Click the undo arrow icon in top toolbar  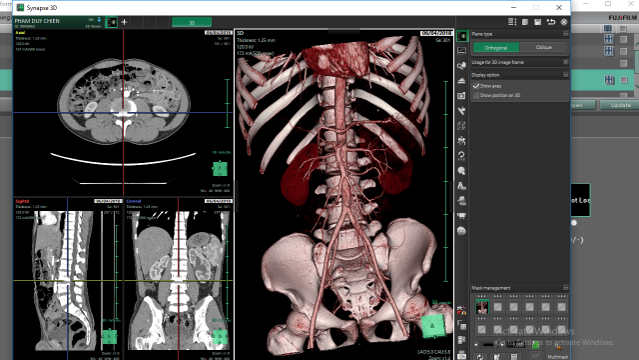point(551,22)
